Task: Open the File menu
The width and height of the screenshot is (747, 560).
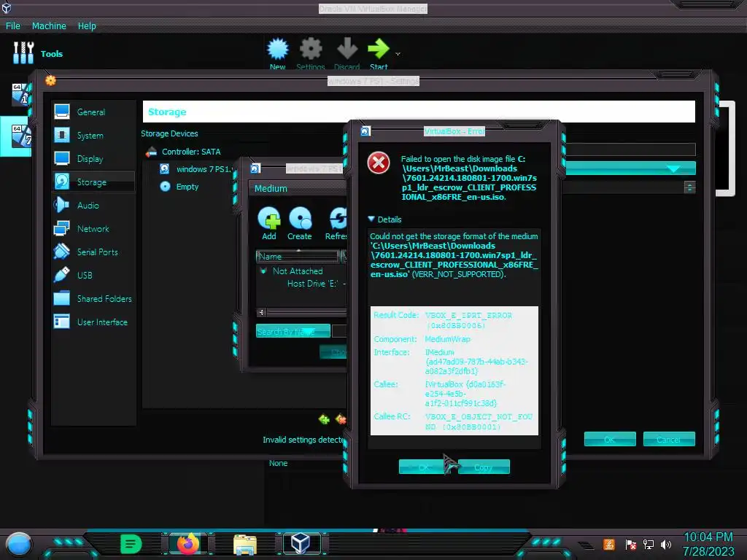Action: (13, 26)
